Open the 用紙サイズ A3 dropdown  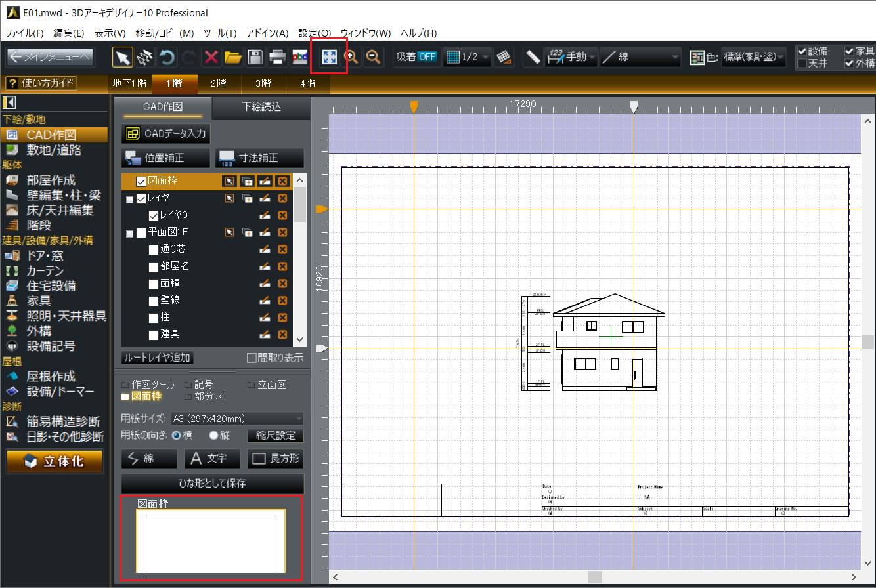coord(237,419)
